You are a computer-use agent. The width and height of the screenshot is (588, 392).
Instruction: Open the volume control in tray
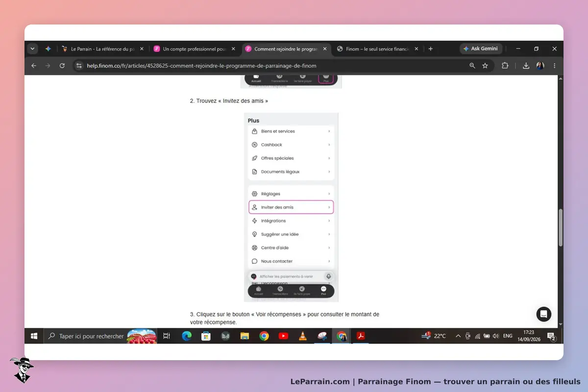pyautogui.click(x=496, y=336)
